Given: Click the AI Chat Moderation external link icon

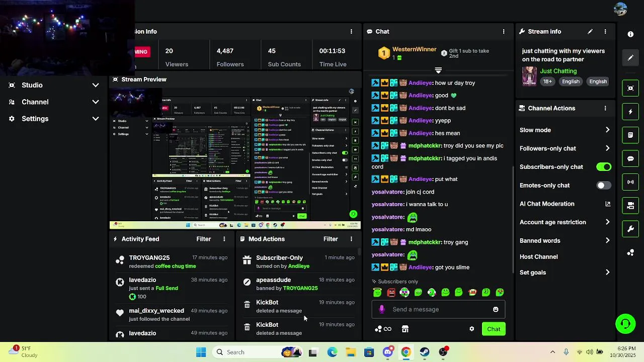Looking at the screenshot, I should click(608, 204).
